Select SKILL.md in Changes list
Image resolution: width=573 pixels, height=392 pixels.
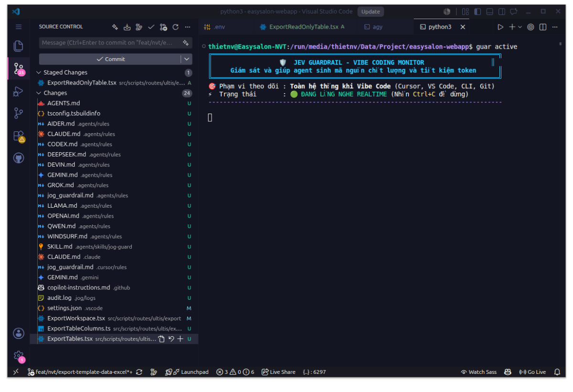coord(114,247)
